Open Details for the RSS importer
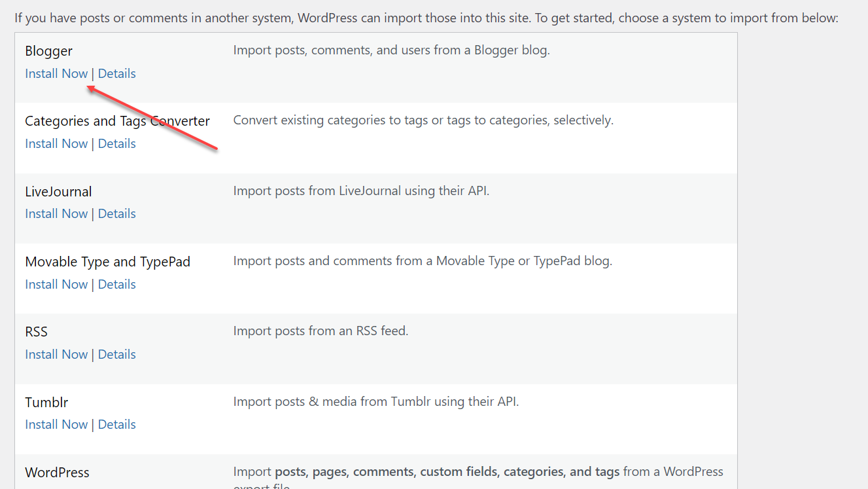The image size is (868, 489). pos(116,354)
